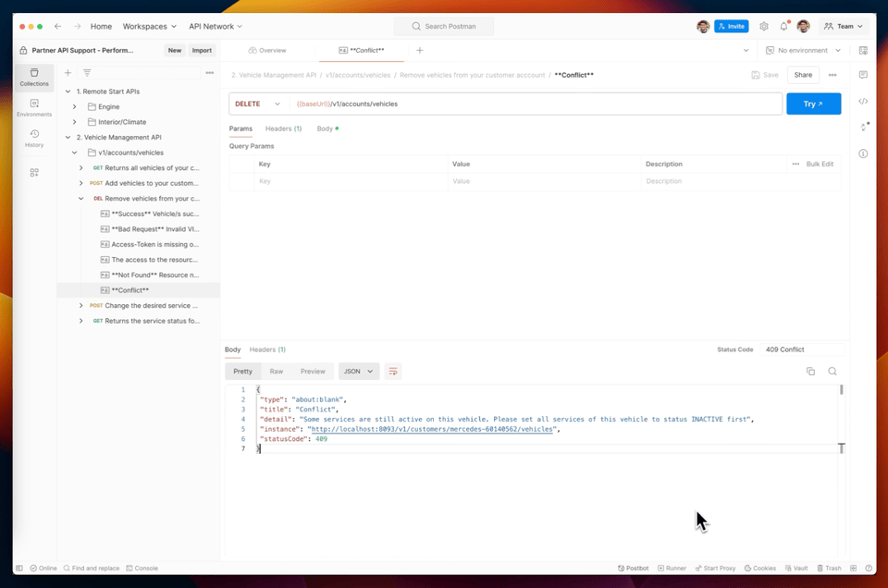
Task: Open the Workspaces dropdown
Action: (150, 26)
